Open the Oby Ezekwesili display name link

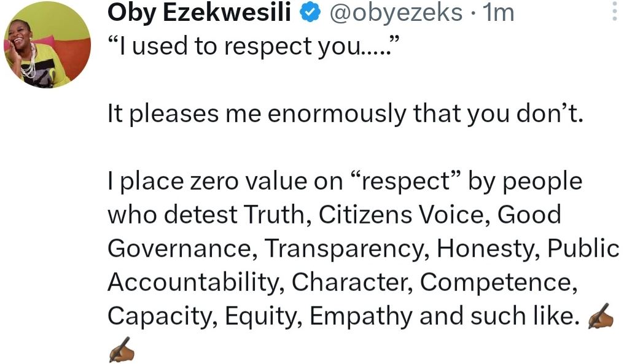click(199, 12)
